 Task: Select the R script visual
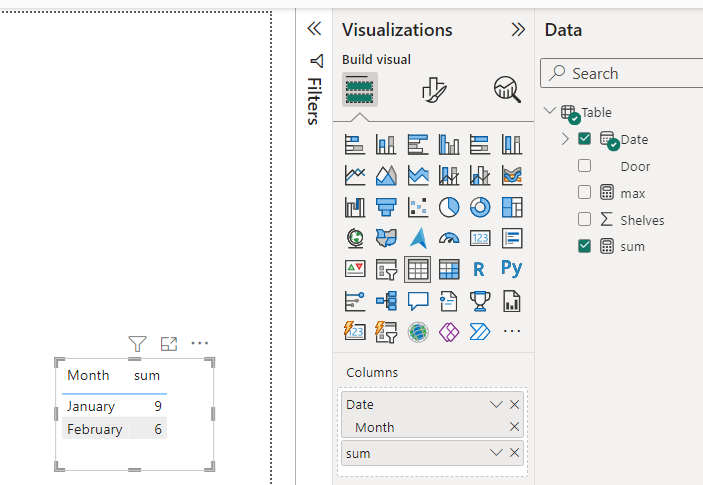(x=479, y=269)
